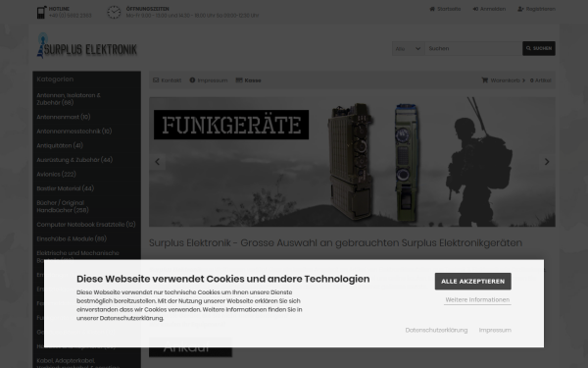Click the Suchen search button

539,48
